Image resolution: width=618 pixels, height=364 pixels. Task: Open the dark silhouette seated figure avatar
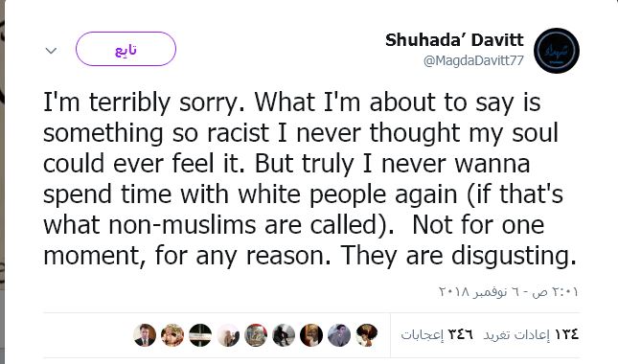click(284, 335)
